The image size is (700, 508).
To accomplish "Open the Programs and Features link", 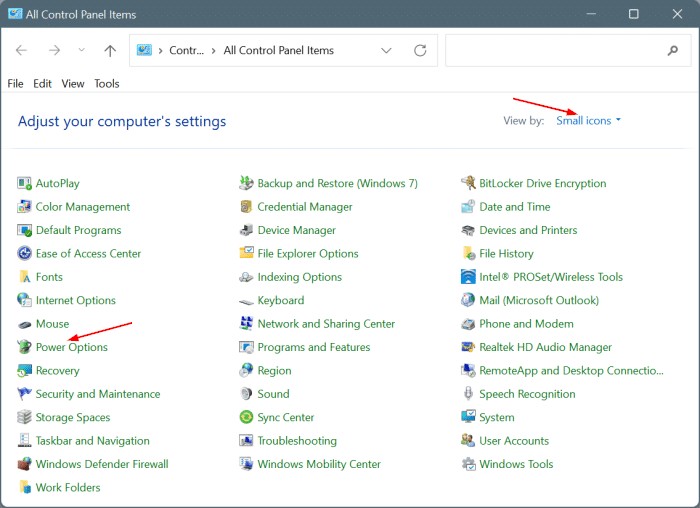I will pyautogui.click(x=314, y=347).
